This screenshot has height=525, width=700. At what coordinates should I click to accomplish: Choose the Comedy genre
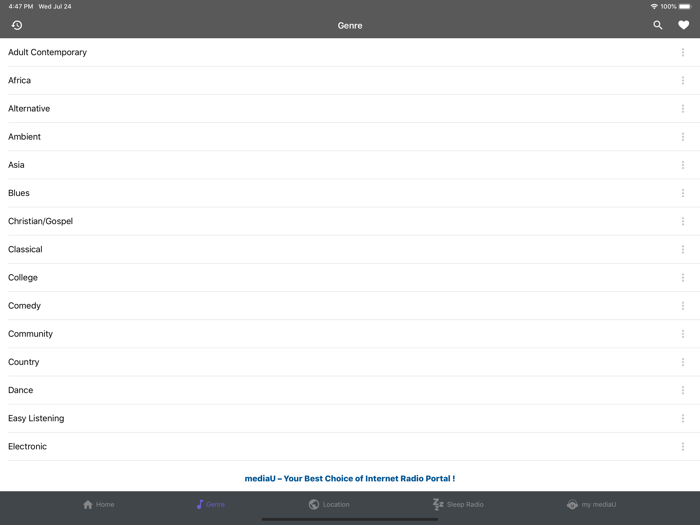coord(350,305)
